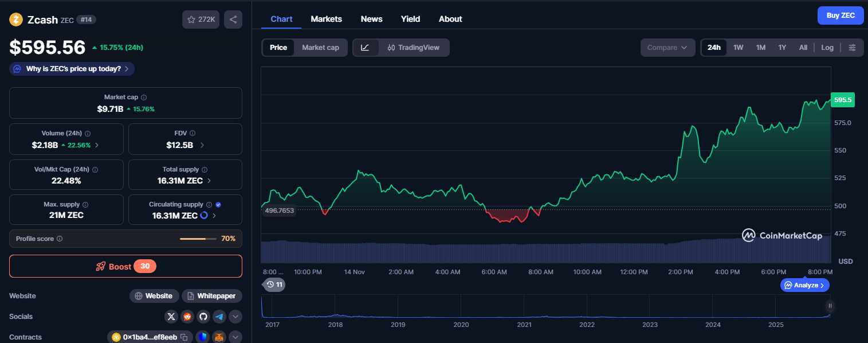
Task: Click the Analyze button
Action: tap(804, 285)
